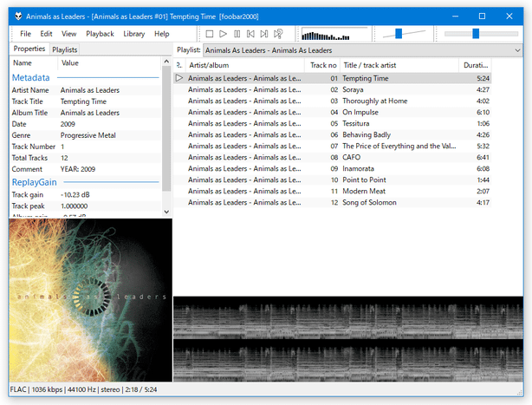Click the 6:41 duration of CAFO
This screenshot has width=532, height=405.
(x=483, y=157)
